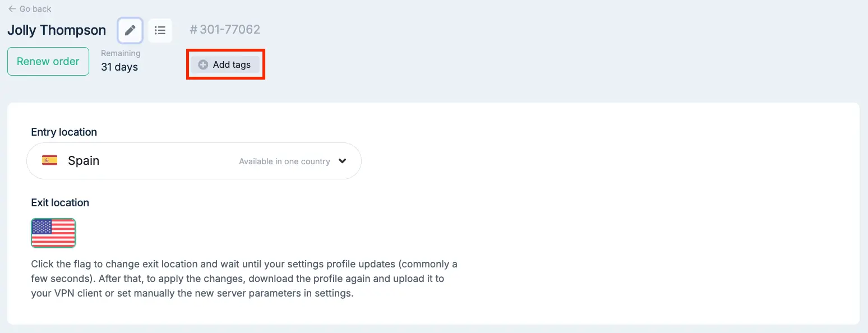Click the Go back link
This screenshot has height=333, width=868.
pos(29,9)
